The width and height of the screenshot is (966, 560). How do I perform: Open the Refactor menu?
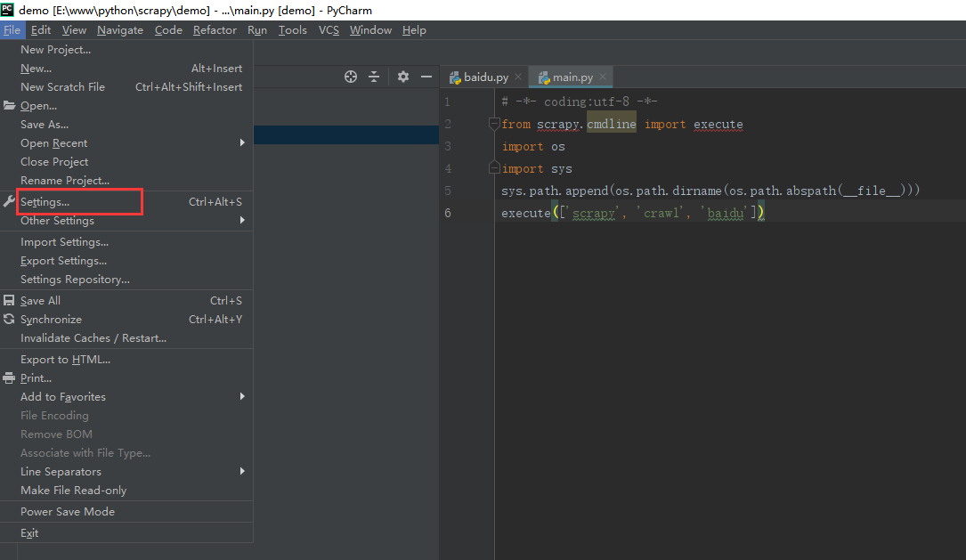click(215, 30)
